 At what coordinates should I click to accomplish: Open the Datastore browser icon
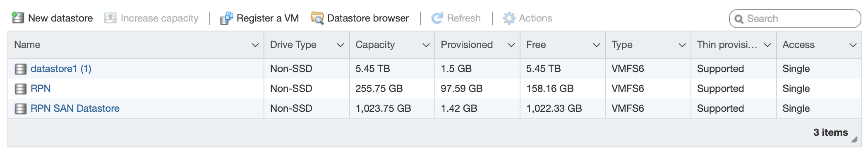click(x=317, y=18)
